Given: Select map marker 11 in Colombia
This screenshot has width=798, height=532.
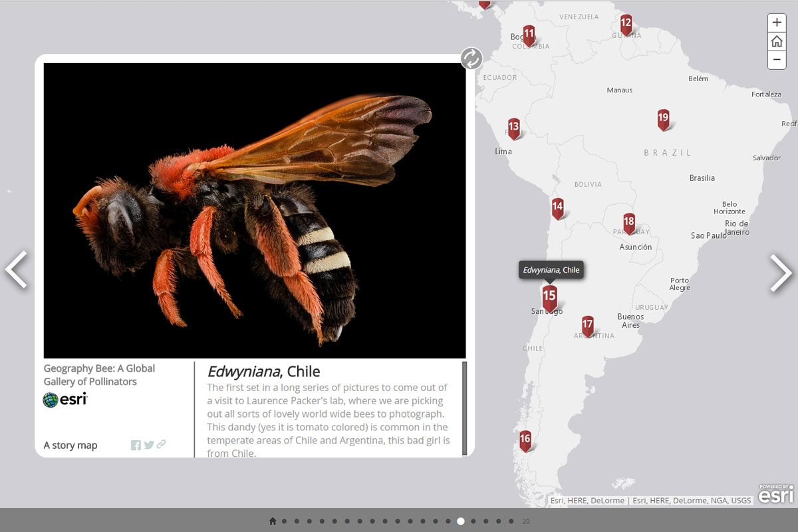Looking at the screenshot, I should 529,35.
